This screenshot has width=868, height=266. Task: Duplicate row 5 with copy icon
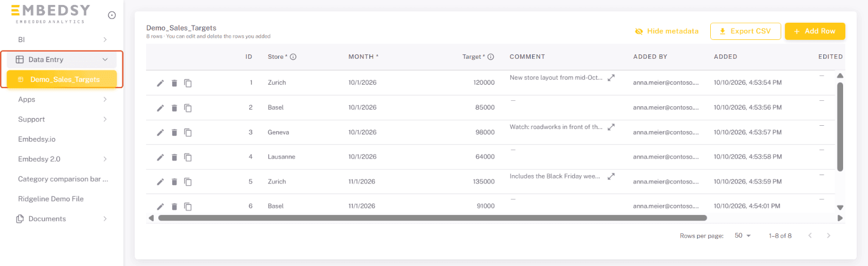pyautogui.click(x=188, y=182)
